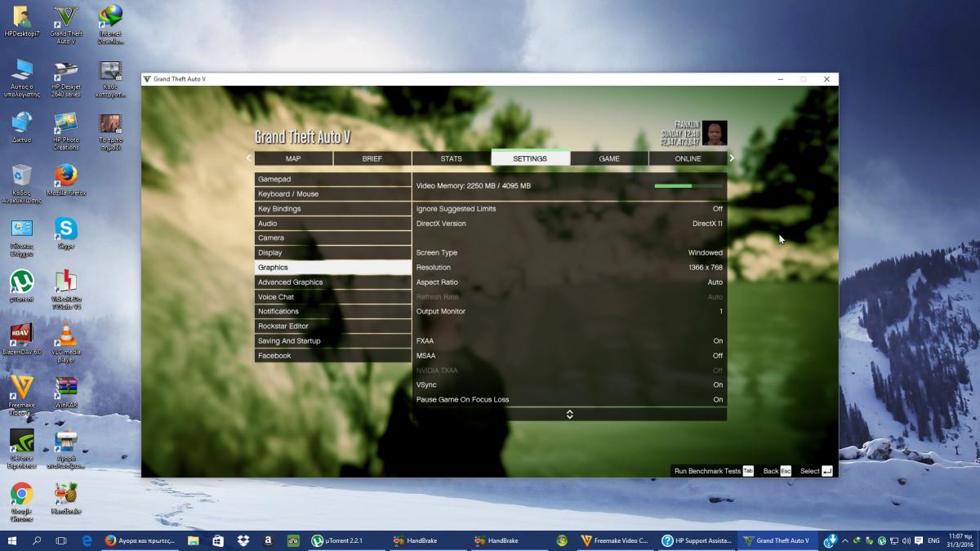
Task: Open Windows Store taskbar icon
Action: coord(218,540)
